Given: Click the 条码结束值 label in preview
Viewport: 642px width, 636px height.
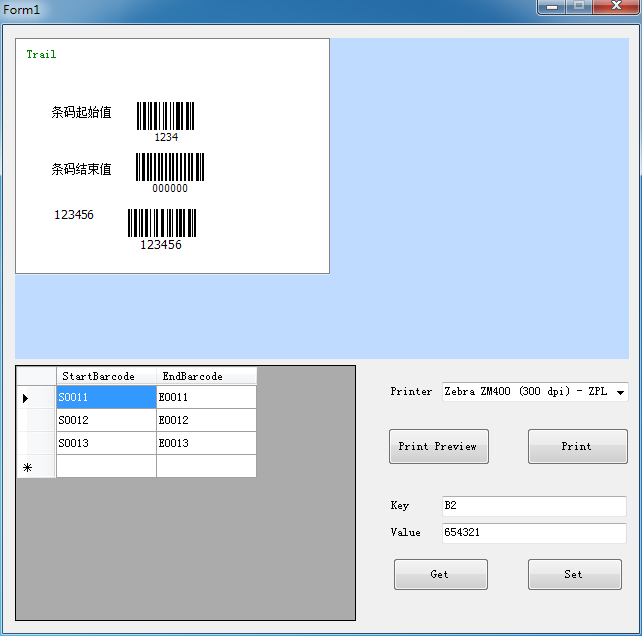Looking at the screenshot, I should coord(81,169).
